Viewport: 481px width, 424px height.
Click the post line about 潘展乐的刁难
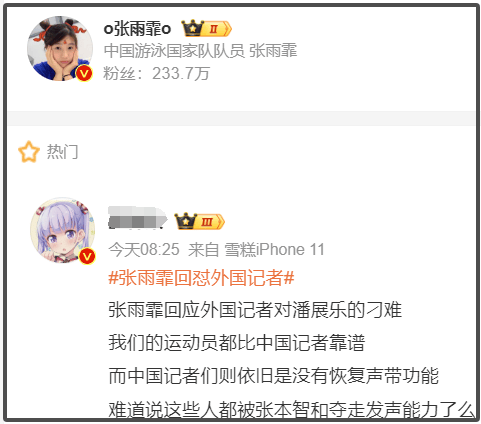pos(255,310)
